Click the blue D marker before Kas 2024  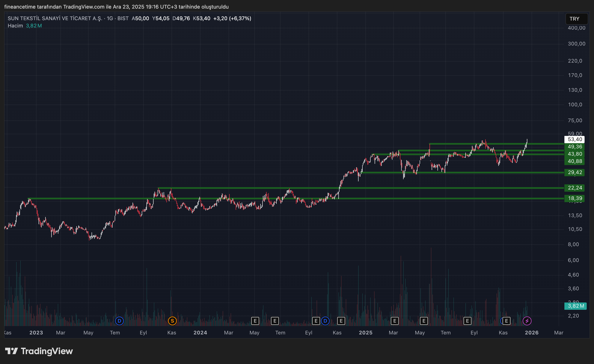tap(325, 321)
